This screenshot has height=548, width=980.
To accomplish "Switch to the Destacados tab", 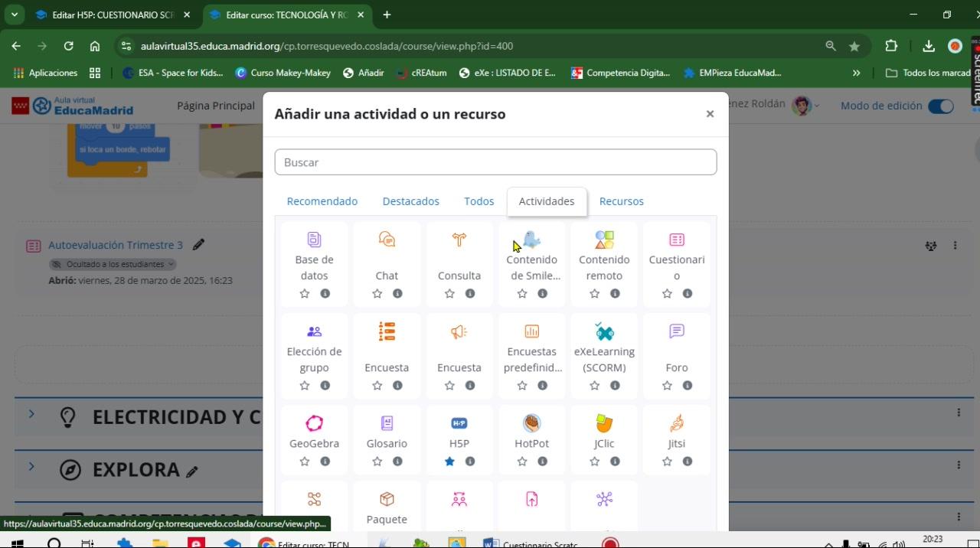I will pyautogui.click(x=411, y=201).
